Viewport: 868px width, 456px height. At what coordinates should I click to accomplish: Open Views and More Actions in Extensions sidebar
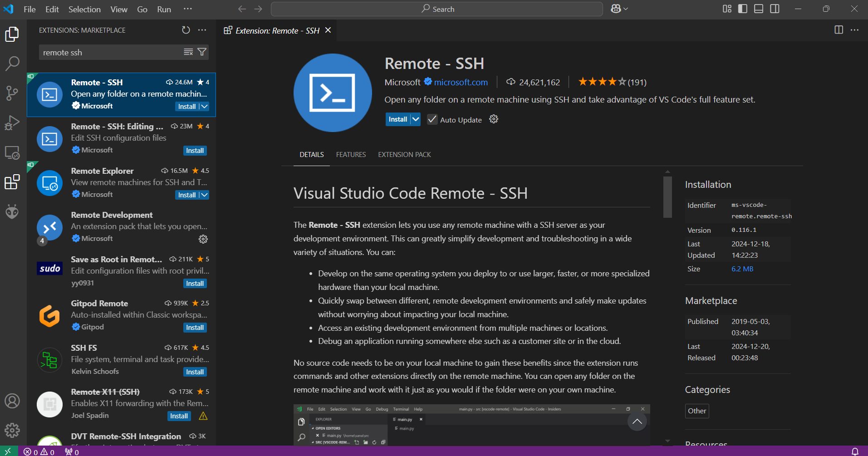pos(202,30)
